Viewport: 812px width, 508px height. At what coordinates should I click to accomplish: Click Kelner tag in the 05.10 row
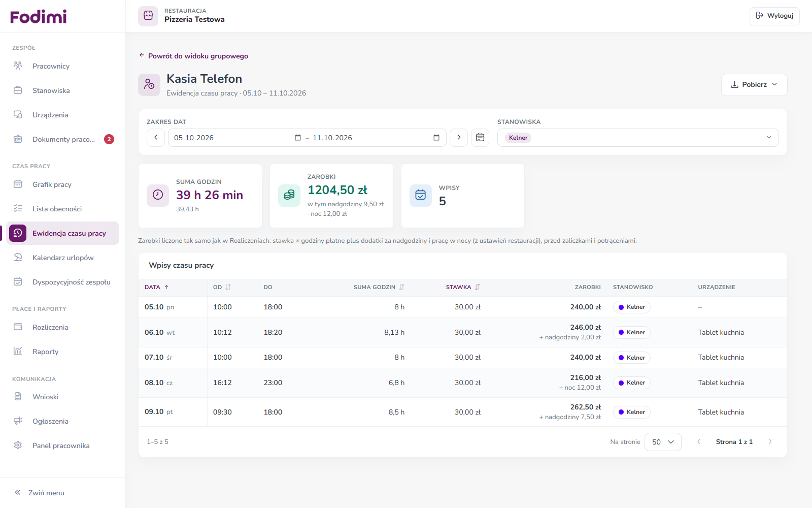click(632, 307)
